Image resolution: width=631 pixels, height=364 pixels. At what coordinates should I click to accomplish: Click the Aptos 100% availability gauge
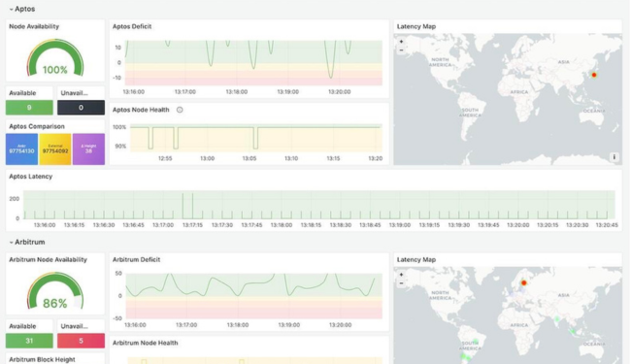55,58
